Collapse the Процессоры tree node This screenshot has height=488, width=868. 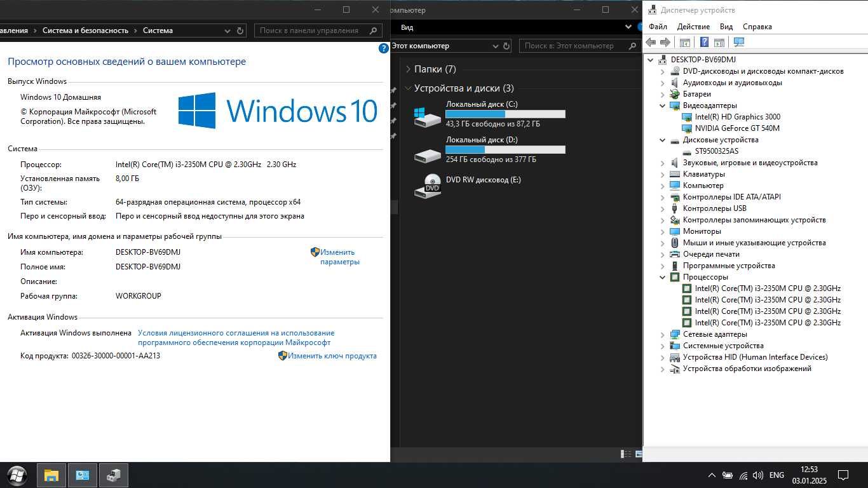click(663, 277)
